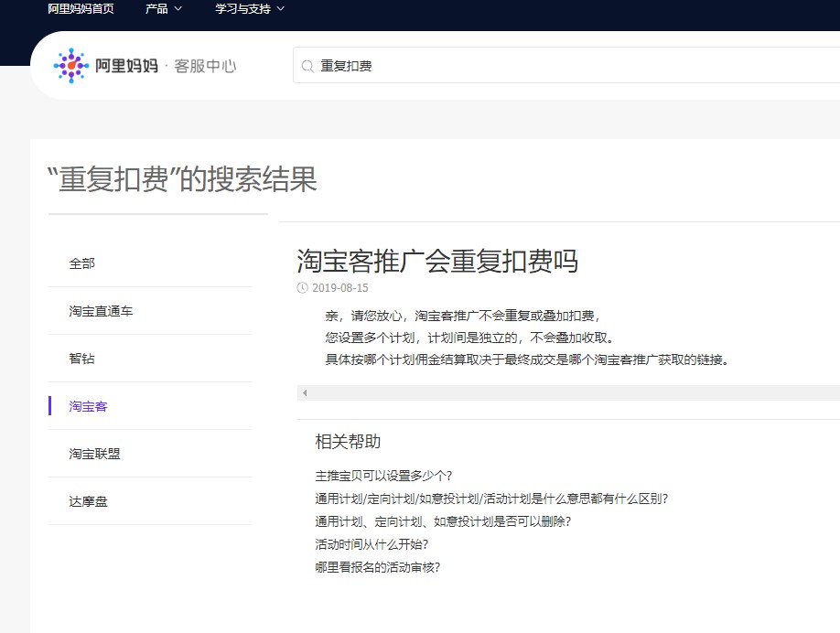
Task: Click the search field containing 重复扣费
Action: (549, 66)
